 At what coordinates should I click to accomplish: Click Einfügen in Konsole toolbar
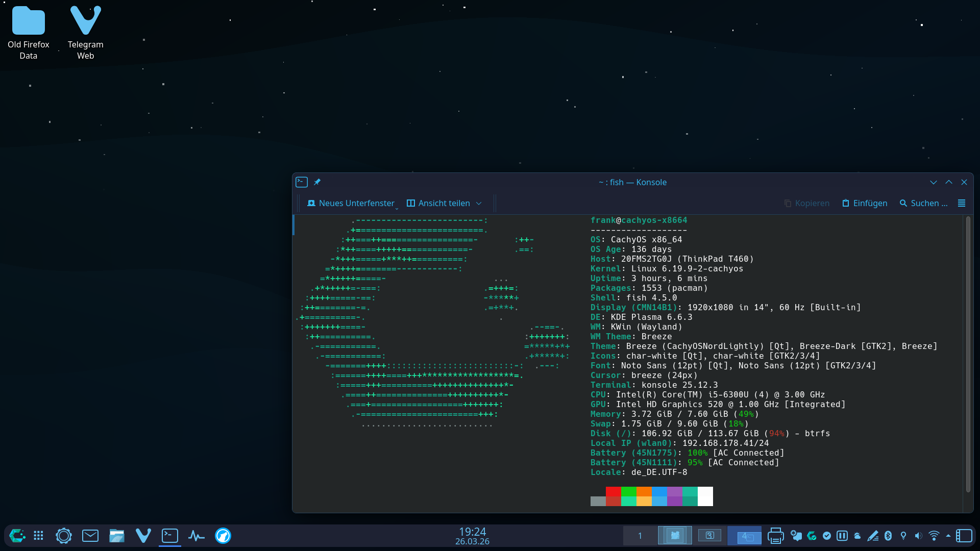point(865,203)
